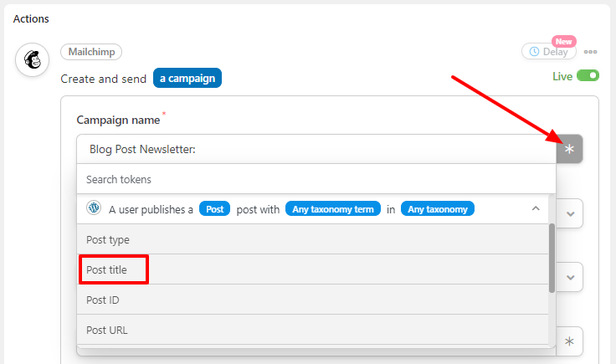Click the lower asterisk token button
This screenshot has height=364, width=616.
pyautogui.click(x=569, y=341)
